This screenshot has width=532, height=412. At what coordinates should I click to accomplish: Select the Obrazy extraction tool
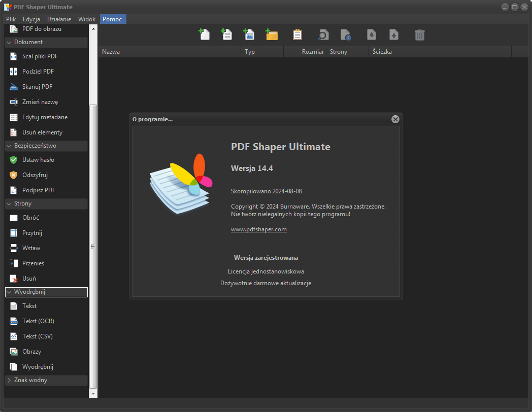(47, 352)
